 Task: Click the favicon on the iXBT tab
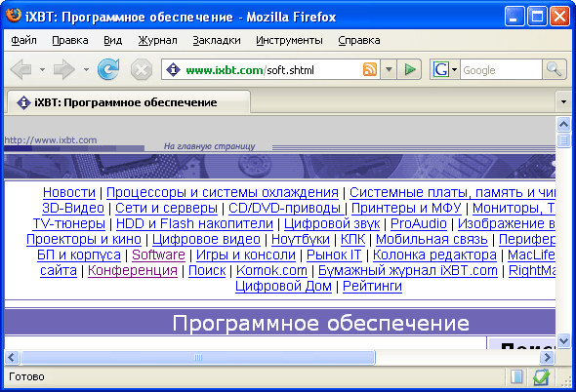click(x=23, y=102)
